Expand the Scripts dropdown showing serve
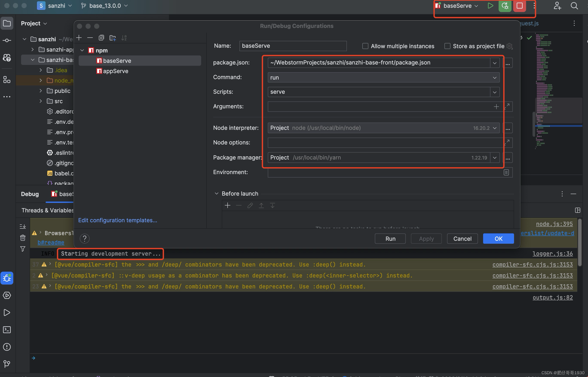The image size is (588, 377). tap(495, 92)
